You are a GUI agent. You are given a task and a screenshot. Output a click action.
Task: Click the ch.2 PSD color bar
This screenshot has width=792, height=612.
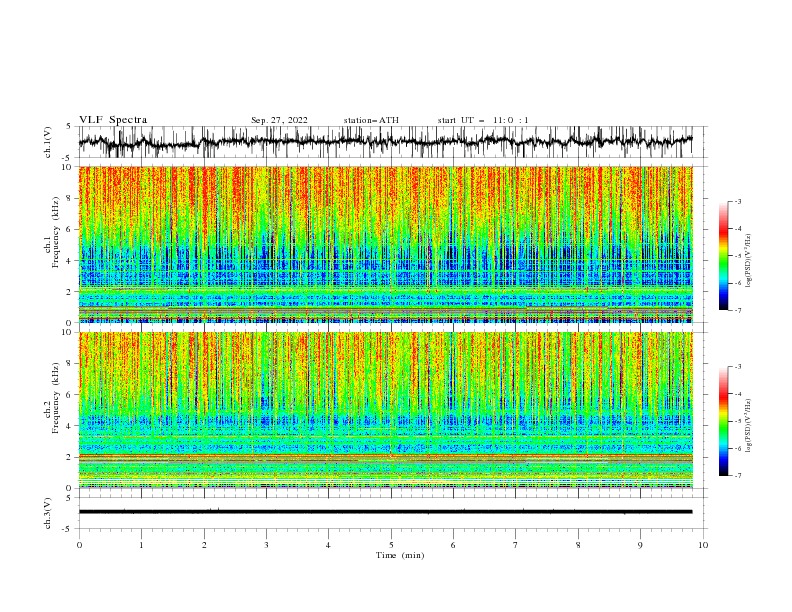click(x=724, y=421)
